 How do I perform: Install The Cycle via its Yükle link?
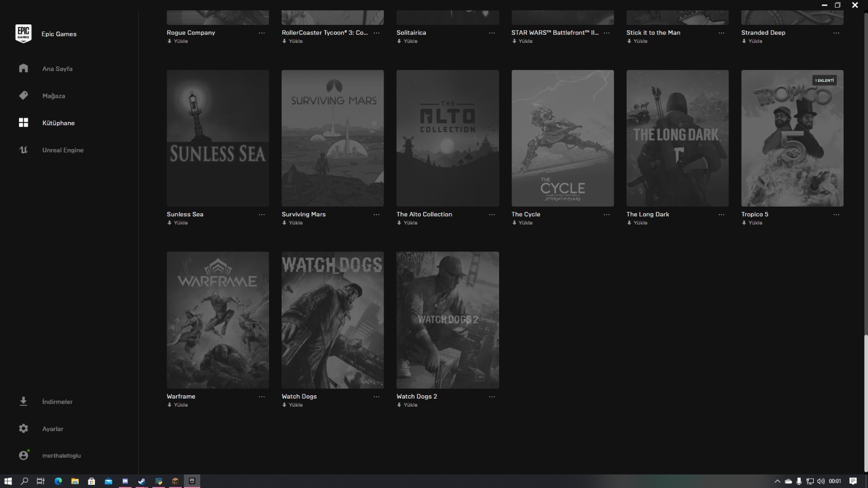click(522, 223)
